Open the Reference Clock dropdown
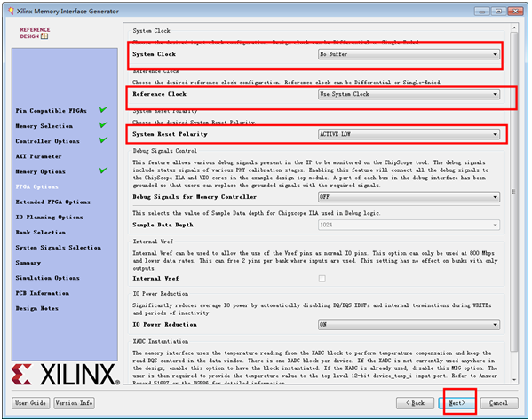This screenshot has width=532, height=420. (409, 94)
